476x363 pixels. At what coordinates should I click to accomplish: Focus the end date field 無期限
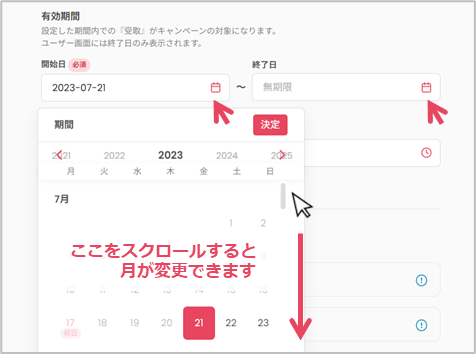pyautogui.click(x=346, y=87)
